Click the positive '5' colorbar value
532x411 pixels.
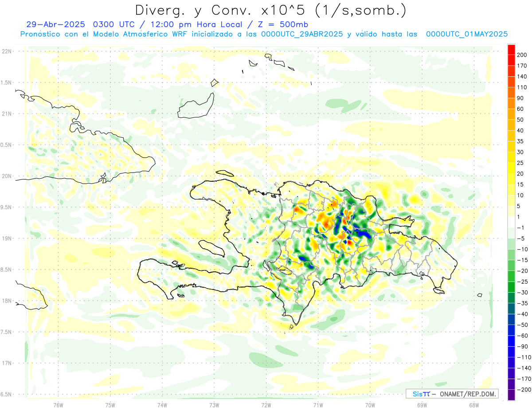[x=519, y=206]
